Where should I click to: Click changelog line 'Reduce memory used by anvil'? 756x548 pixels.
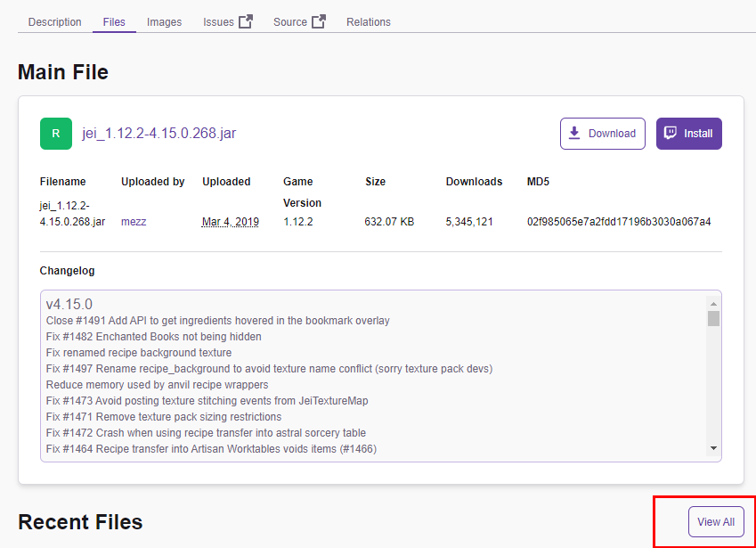coord(158,385)
